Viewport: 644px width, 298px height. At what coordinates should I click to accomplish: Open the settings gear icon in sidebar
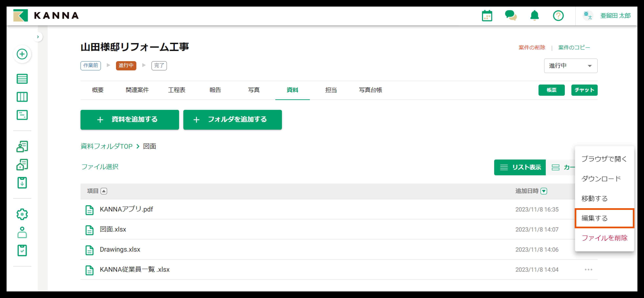[x=22, y=214]
